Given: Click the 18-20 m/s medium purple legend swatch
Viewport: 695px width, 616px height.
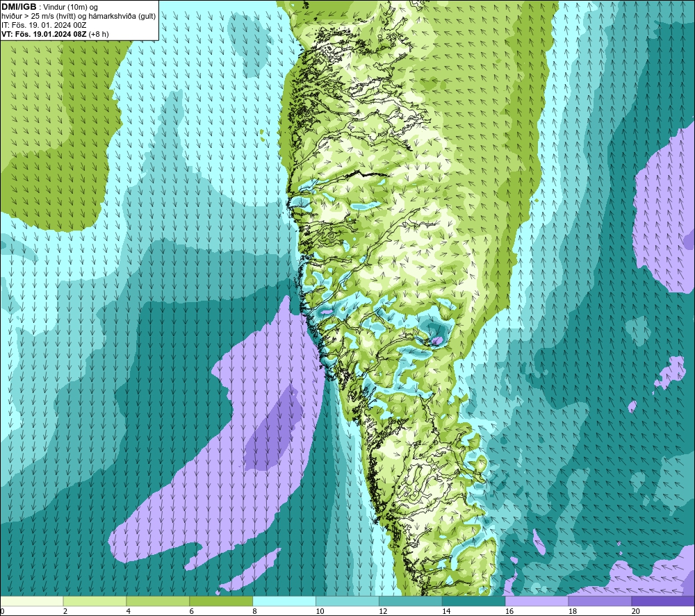Looking at the screenshot, I should (600, 601).
